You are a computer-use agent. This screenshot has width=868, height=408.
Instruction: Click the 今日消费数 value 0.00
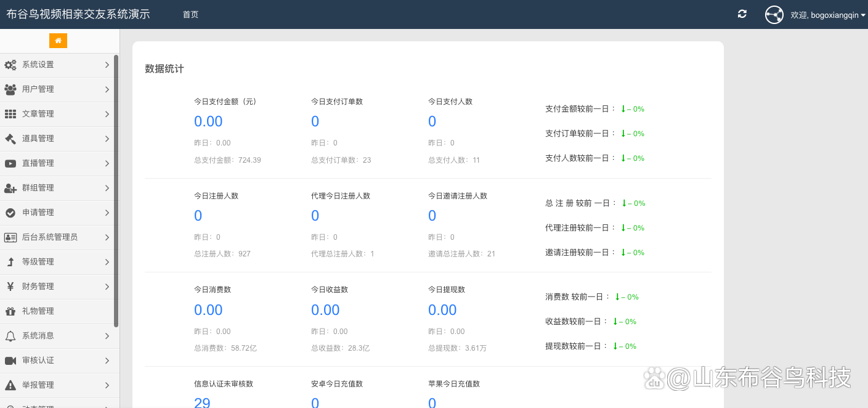pos(208,310)
